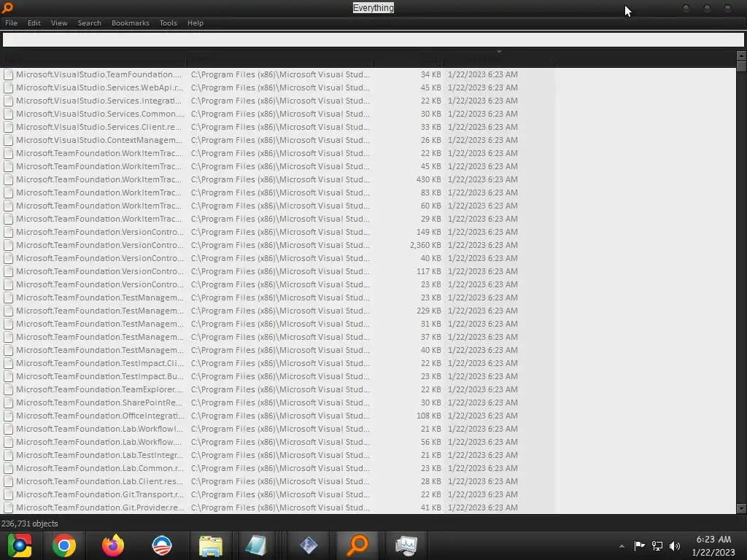Screen dimensions: 747x560
Task: Click file icon beside Microsoft.TeamFoundation.TeamExplorer
Action: pyautogui.click(x=8, y=389)
